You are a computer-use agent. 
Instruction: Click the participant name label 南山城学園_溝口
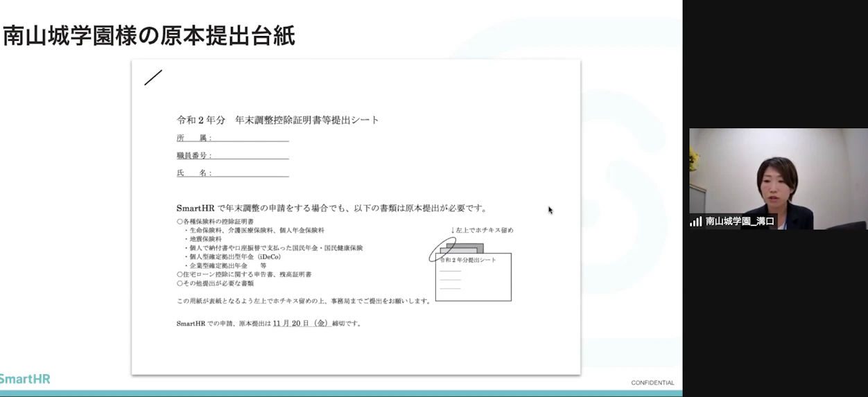pyautogui.click(x=738, y=222)
